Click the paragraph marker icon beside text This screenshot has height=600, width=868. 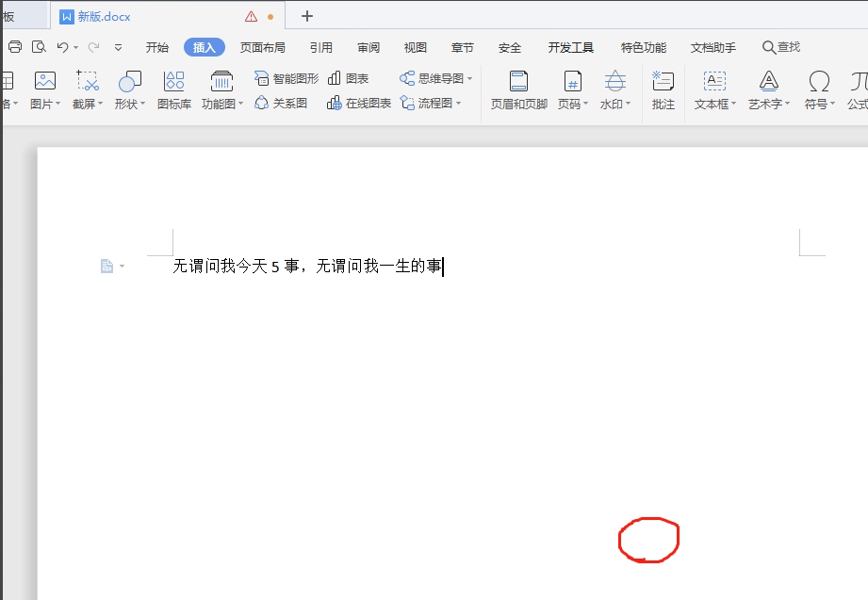point(107,267)
